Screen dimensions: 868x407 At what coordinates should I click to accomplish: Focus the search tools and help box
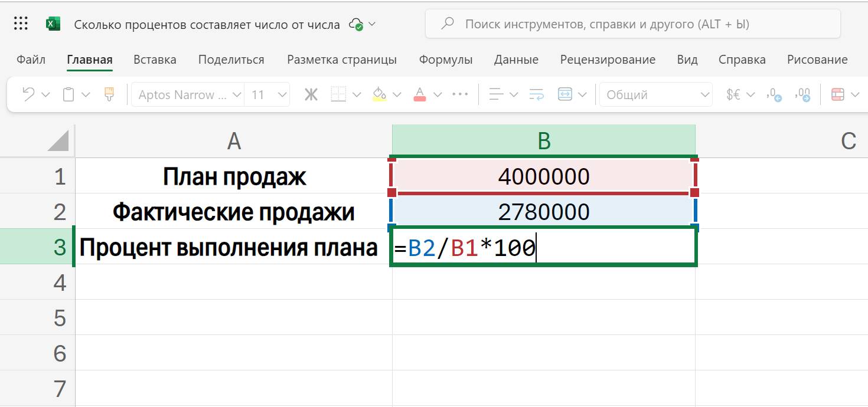pos(632,24)
